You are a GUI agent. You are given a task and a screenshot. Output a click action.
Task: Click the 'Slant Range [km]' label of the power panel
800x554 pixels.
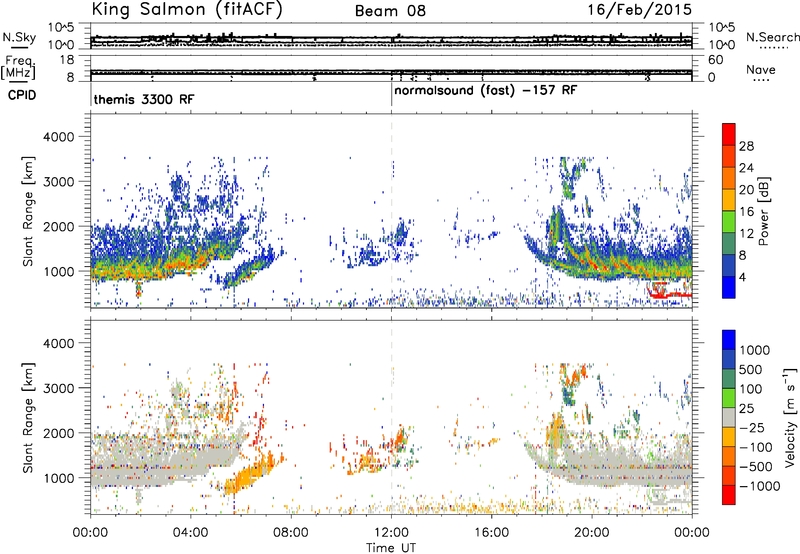pyautogui.click(x=28, y=211)
